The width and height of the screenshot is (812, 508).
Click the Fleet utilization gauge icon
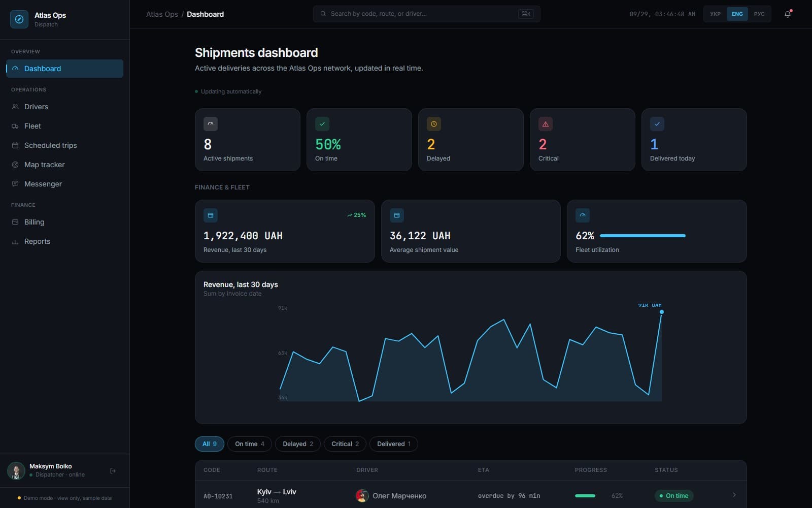pos(583,215)
